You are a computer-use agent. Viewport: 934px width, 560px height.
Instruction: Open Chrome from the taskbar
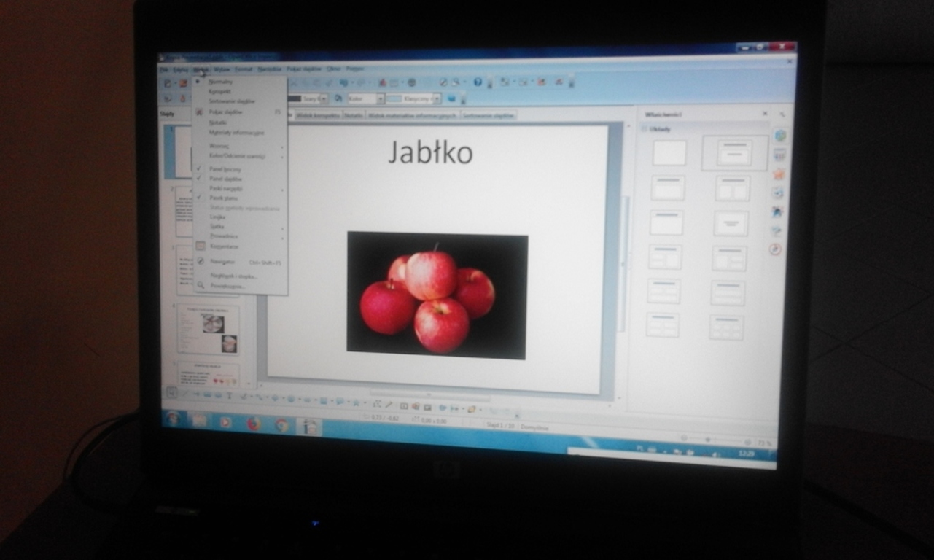pos(281,425)
